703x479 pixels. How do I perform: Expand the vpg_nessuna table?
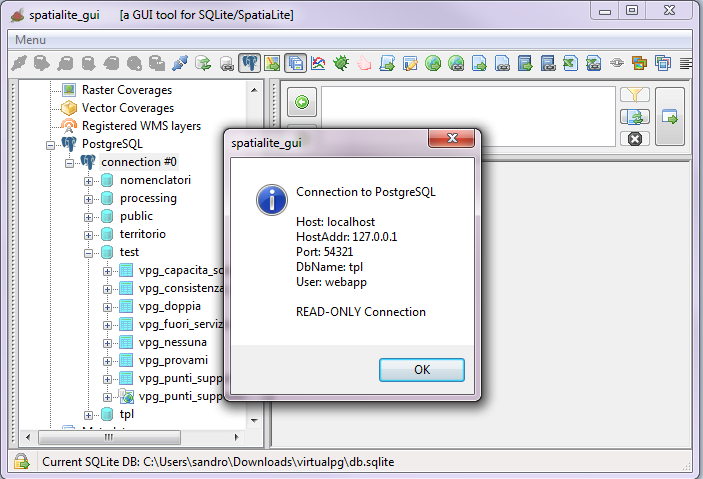107,343
